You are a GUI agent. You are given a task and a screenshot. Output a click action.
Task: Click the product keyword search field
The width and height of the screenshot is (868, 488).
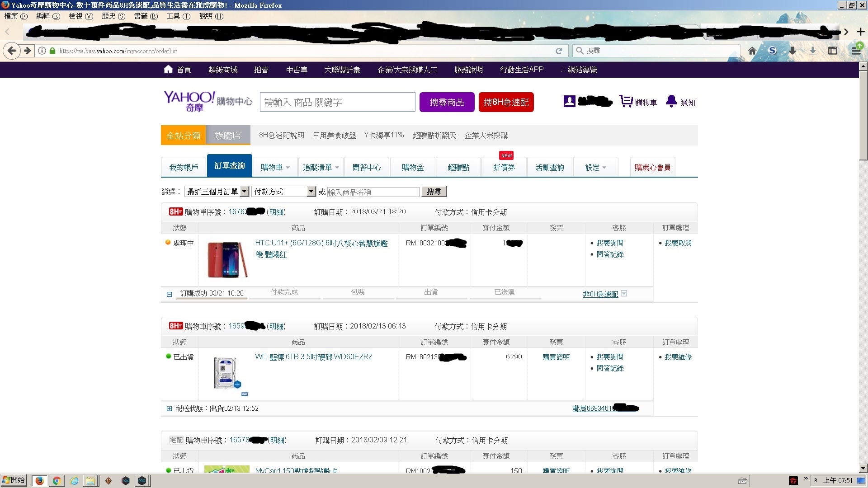point(337,102)
